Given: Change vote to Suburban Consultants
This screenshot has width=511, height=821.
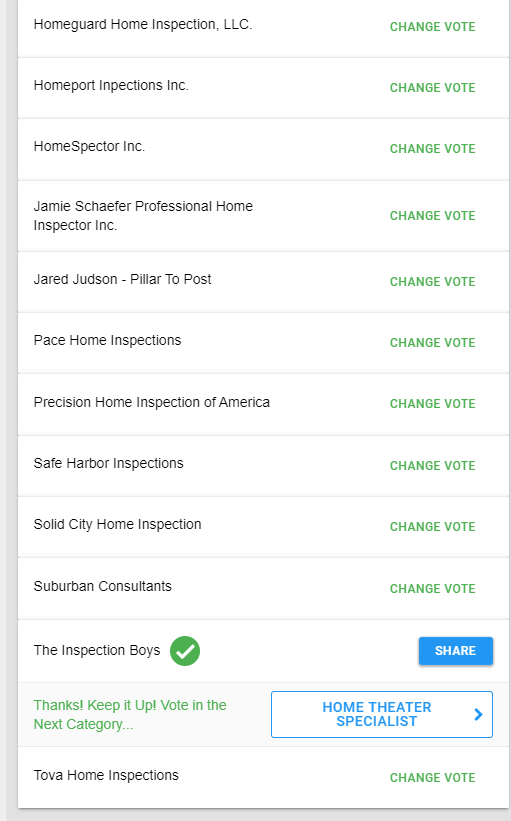Looking at the screenshot, I should [432, 589].
